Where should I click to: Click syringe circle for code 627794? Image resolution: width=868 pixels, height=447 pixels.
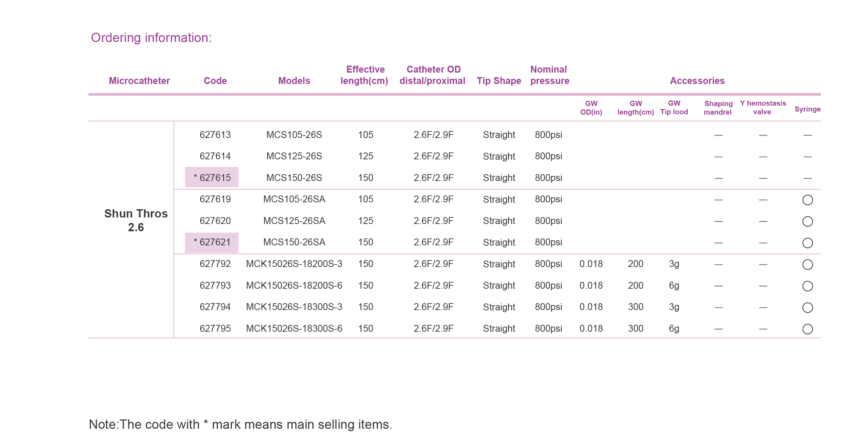coord(807,307)
